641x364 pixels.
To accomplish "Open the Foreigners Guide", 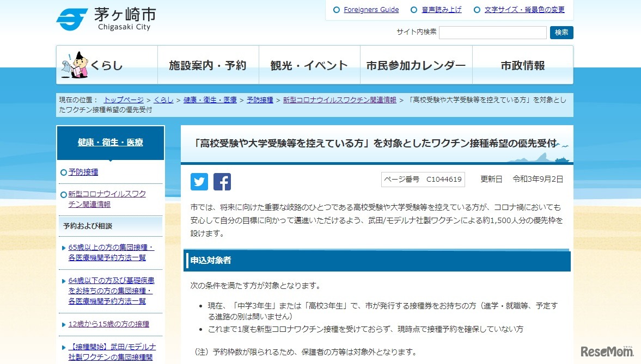I will tap(371, 9).
